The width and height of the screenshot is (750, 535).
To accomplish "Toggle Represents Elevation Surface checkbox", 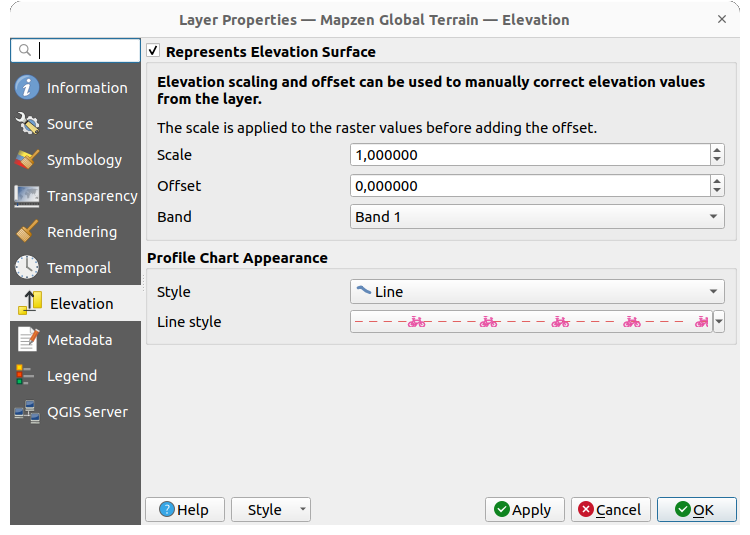I will click(154, 51).
